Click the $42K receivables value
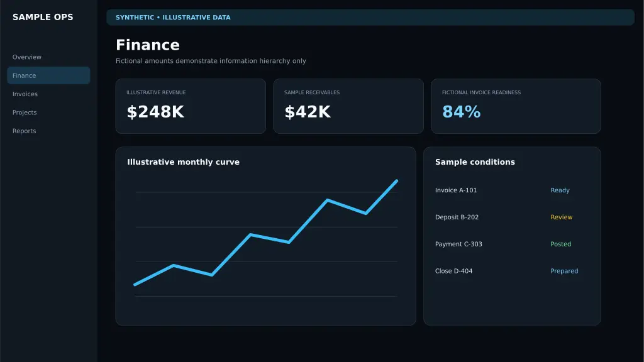 [308, 112]
